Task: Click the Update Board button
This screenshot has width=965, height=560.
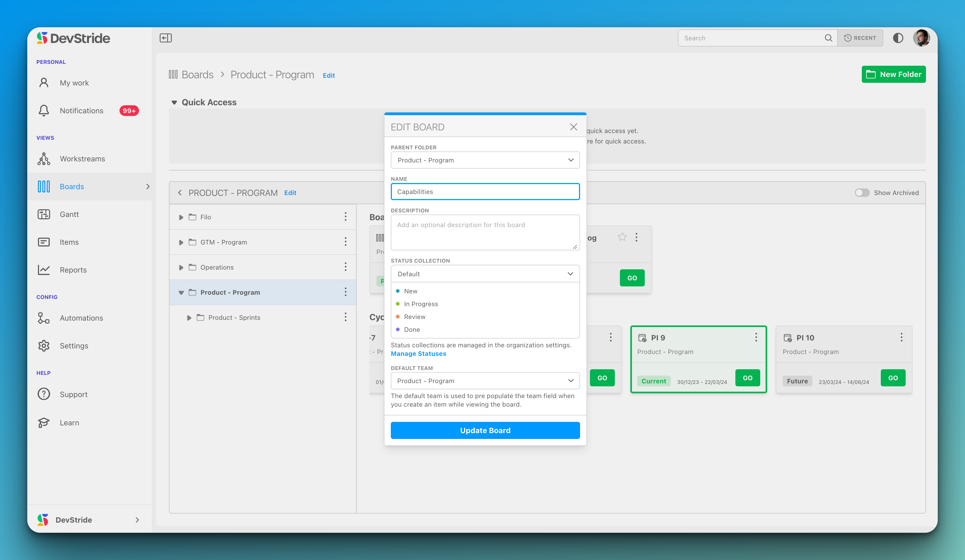Action: click(485, 430)
